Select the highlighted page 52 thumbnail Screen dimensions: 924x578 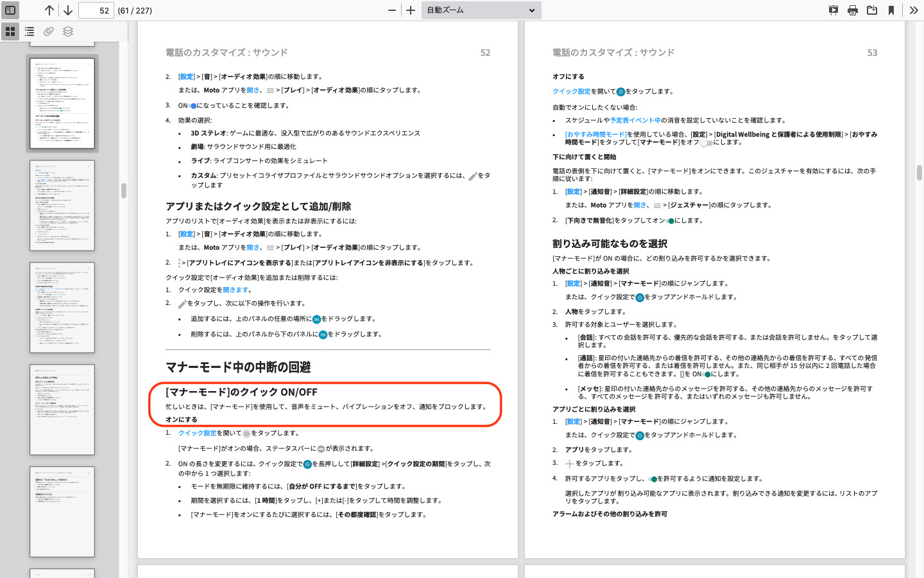coord(62,103)
